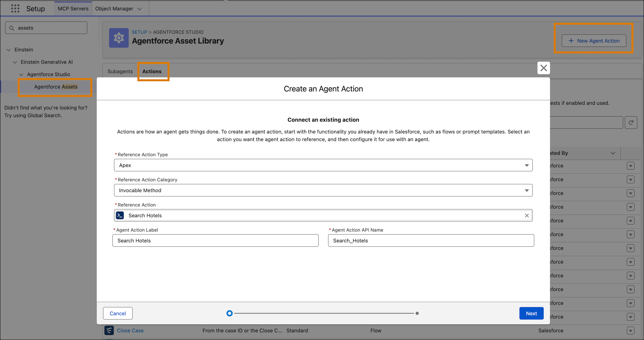The height and width of the screenshot is (340, 644).
Task: Switch to the Subagents tab
Action: [120, 71]
